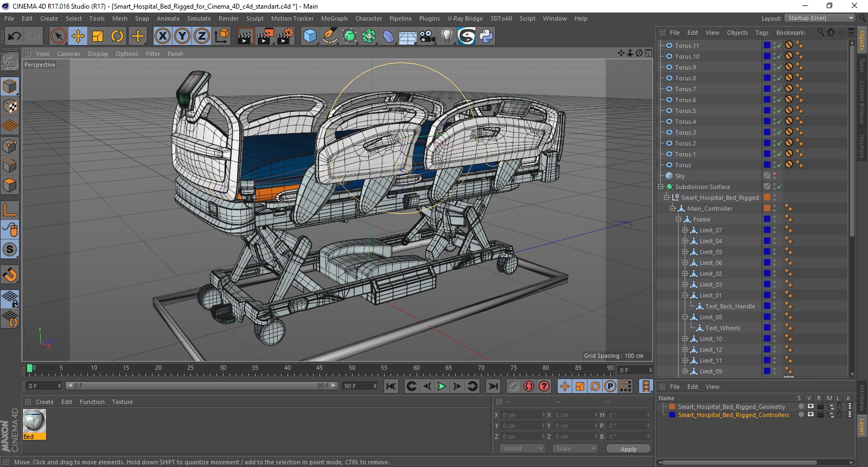
Task: Open the World coordinate dropdown
Action: tap(522, 449)
